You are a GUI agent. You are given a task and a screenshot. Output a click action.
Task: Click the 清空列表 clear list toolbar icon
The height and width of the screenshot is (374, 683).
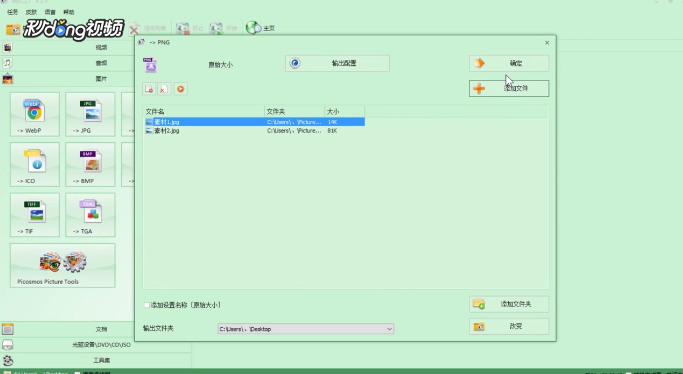(148, 28)
